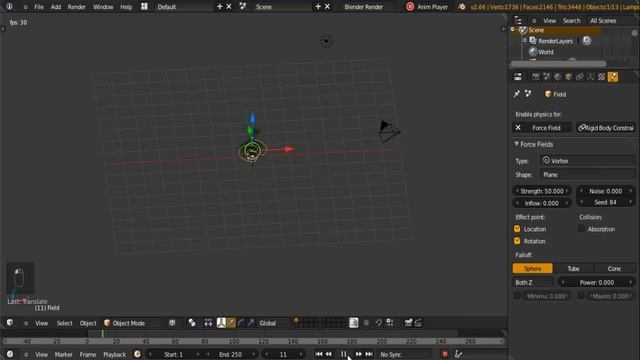640x360 pixels.
Task: Click the keying set keys icon in timeline
Action: [x=458, y=354]
